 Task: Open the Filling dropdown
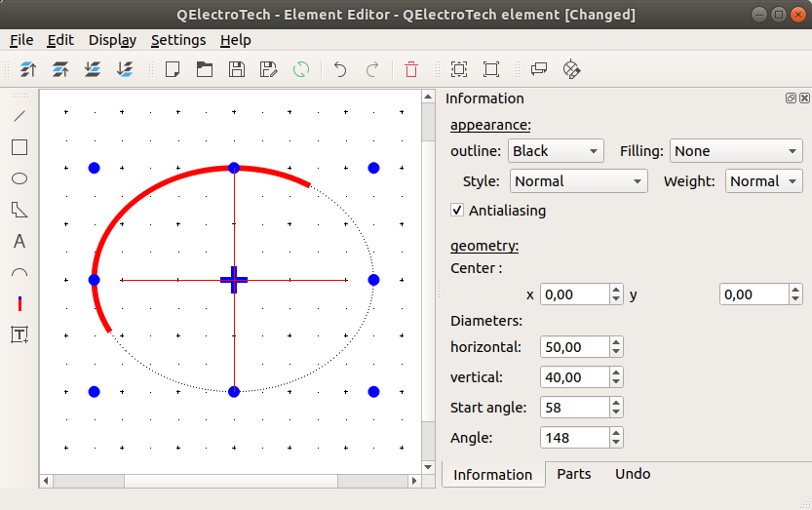[736, 151]
